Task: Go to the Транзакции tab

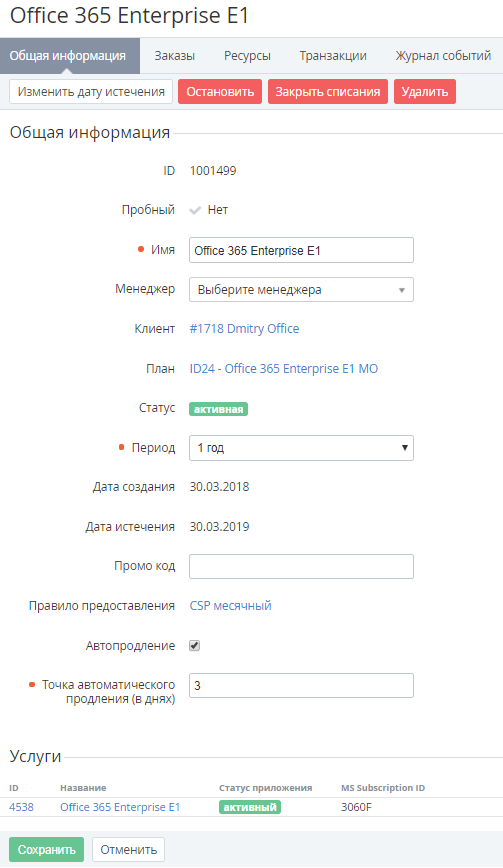Action: 333,56
